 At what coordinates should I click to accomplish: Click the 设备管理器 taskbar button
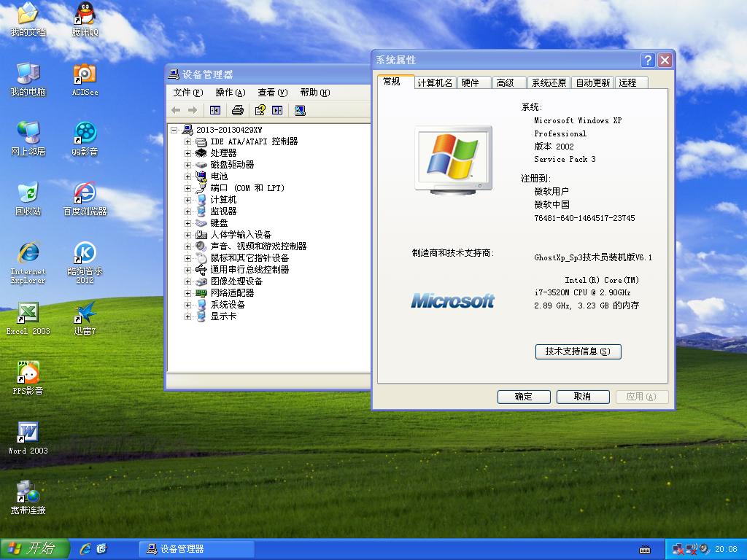point(196,549)
